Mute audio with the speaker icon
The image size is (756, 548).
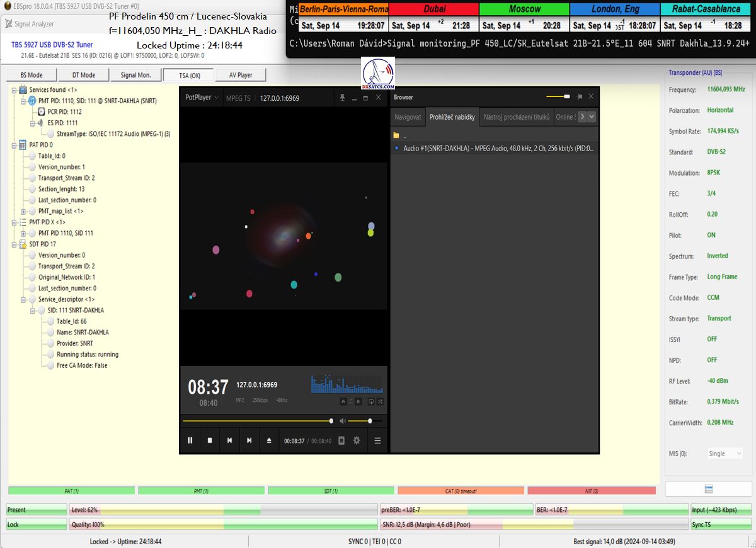[x=343, y=421]
